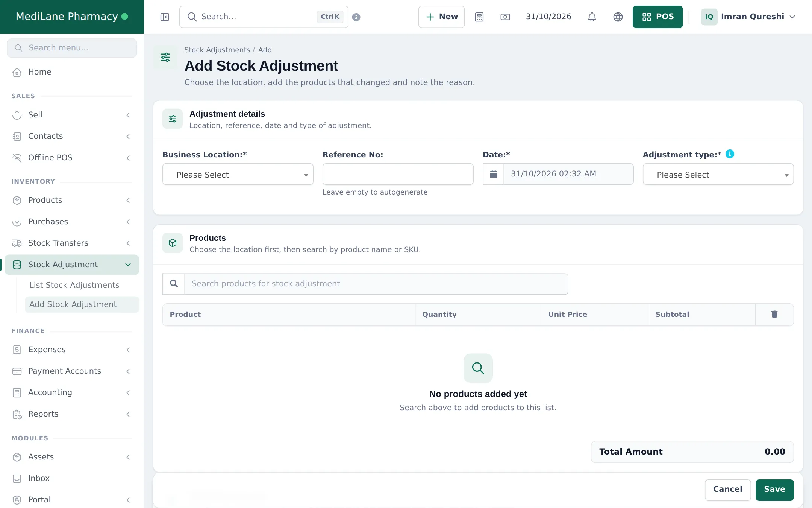Follow the Stock Adjustments breadcrumb link
This screenshot has width=812, height=508.
coord(217,50)
